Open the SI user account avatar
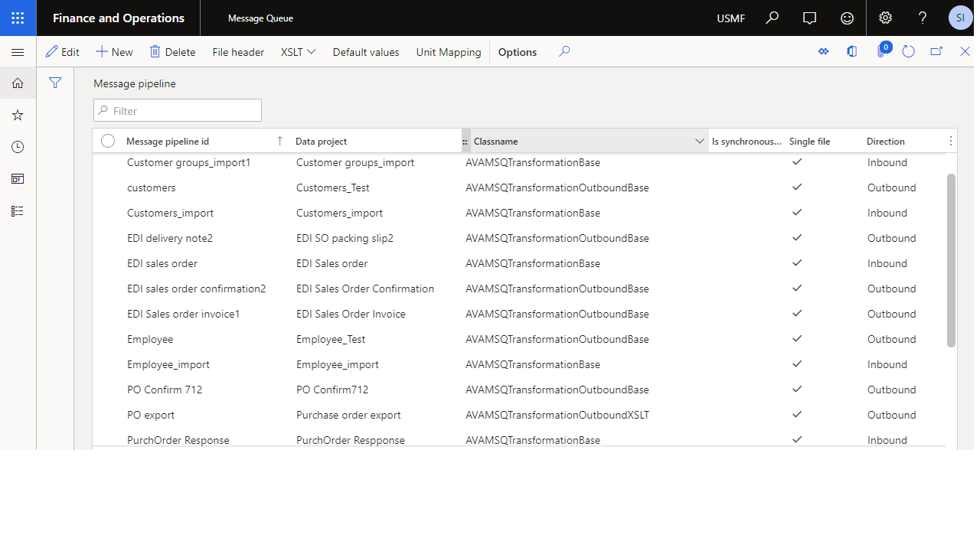 point(960,18)
